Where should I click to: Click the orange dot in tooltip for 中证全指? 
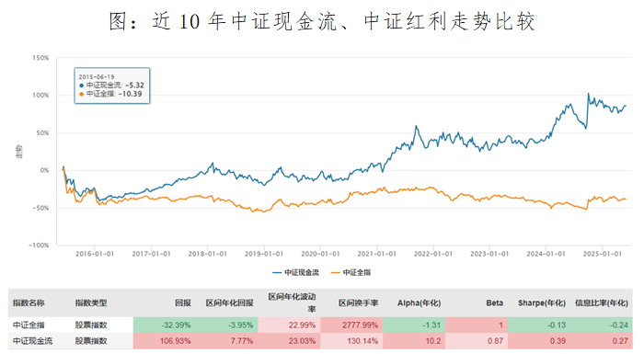click(x=81, y=94)
